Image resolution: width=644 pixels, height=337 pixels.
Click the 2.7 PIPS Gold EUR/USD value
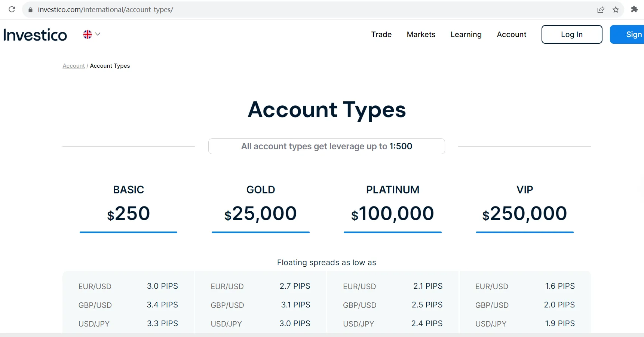click(295, 286)
